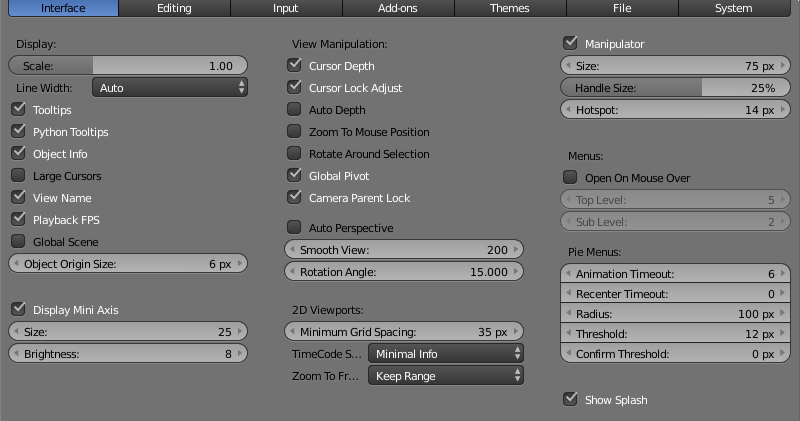Toggle the Auto Depth checkbox

294,110
